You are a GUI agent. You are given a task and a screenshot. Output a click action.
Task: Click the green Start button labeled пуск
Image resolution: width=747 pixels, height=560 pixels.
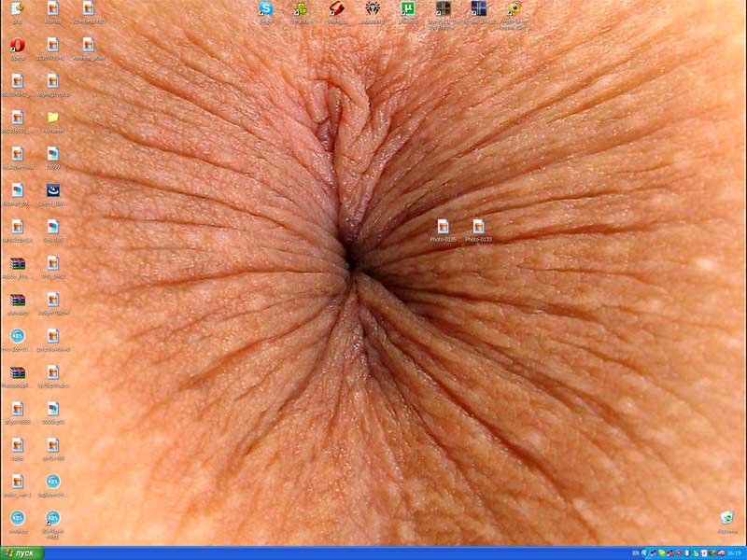[x=22, y=553]
